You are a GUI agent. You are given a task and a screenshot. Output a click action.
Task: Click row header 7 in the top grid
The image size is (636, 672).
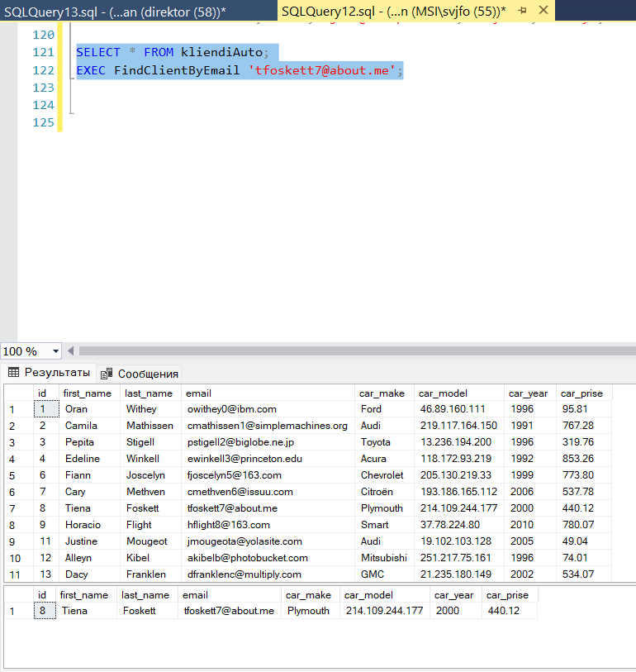18,508
